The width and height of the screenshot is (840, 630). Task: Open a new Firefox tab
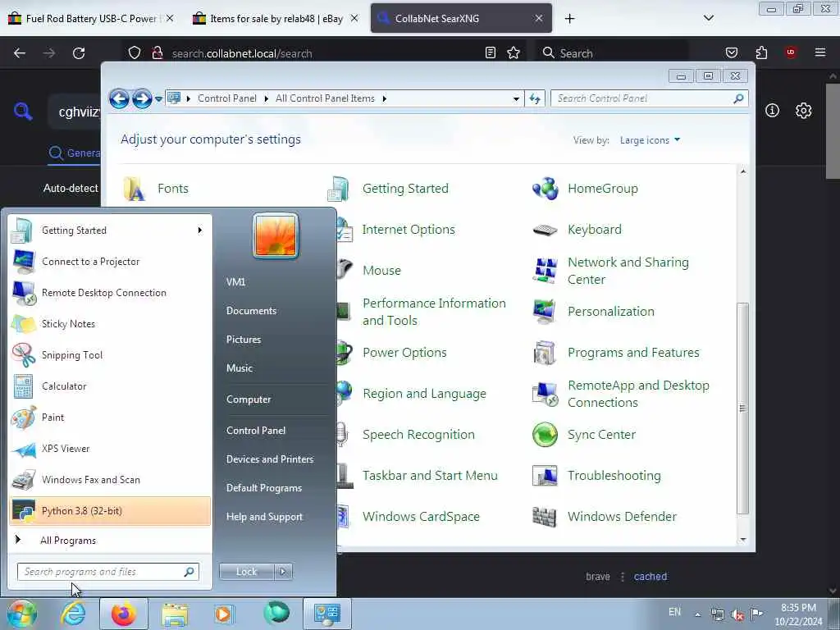569,18
